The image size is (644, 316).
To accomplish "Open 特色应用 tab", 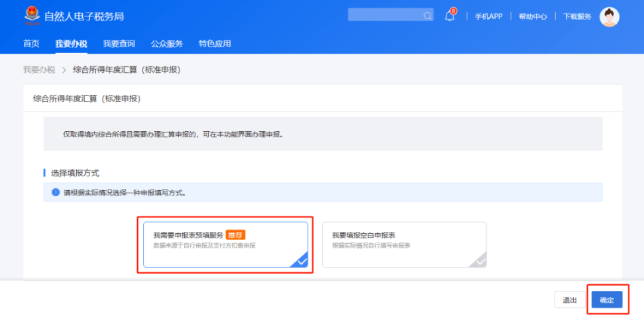I will (x=215, y=44).
